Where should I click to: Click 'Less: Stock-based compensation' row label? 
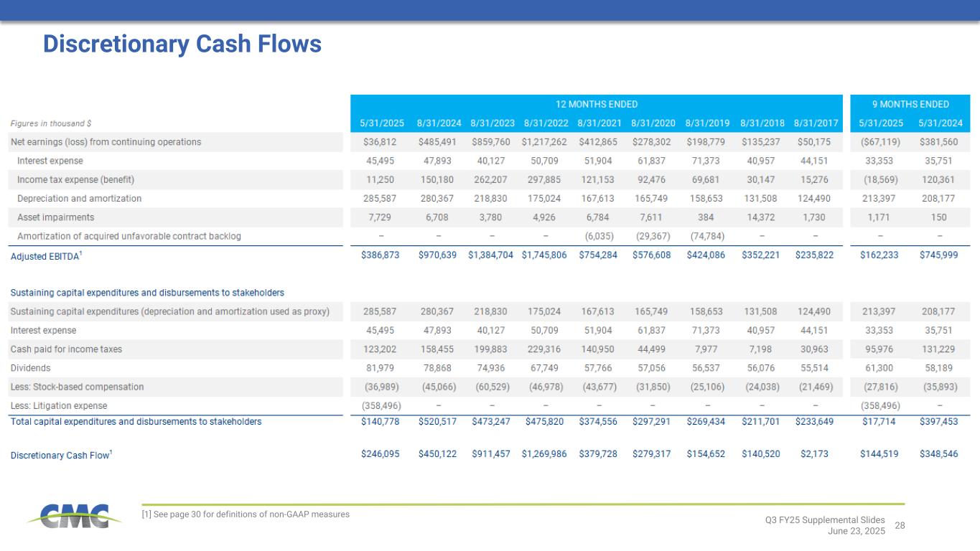[77, 387]
